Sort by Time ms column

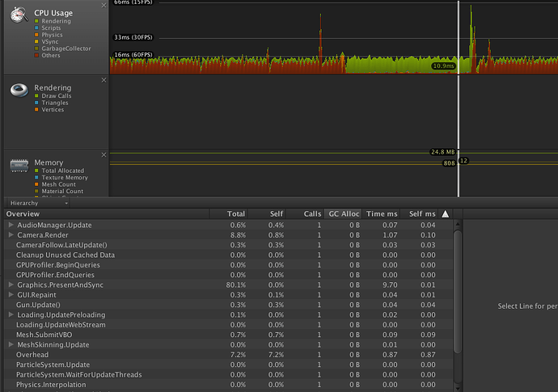click(x=382, y=214)
